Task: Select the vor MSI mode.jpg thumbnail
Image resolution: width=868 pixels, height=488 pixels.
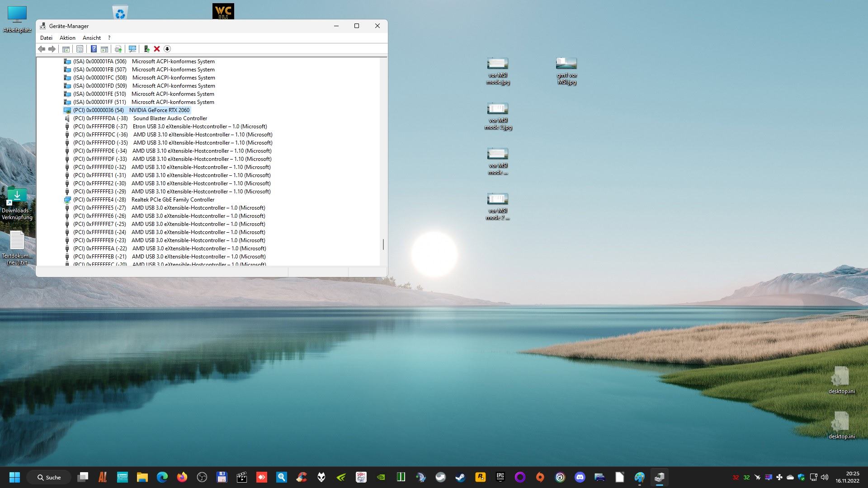Action: coord(498,71)
